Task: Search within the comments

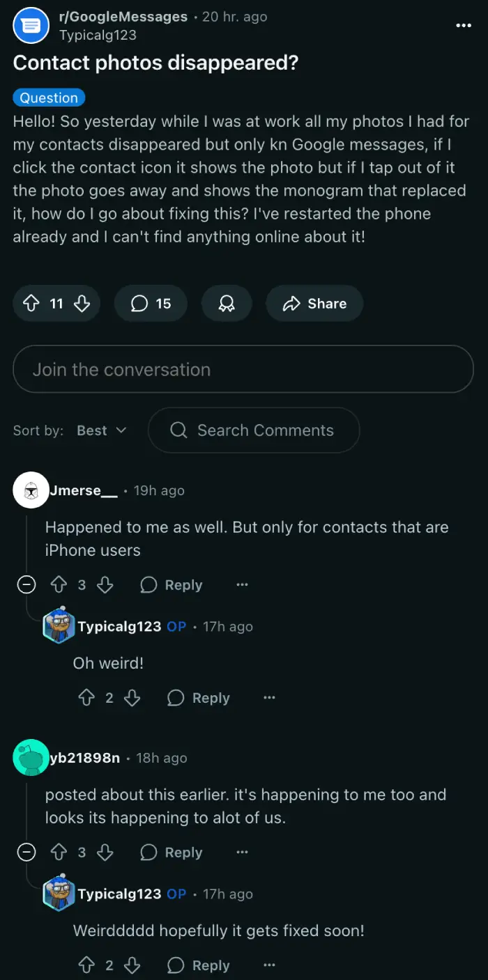Action: point(254,430)
